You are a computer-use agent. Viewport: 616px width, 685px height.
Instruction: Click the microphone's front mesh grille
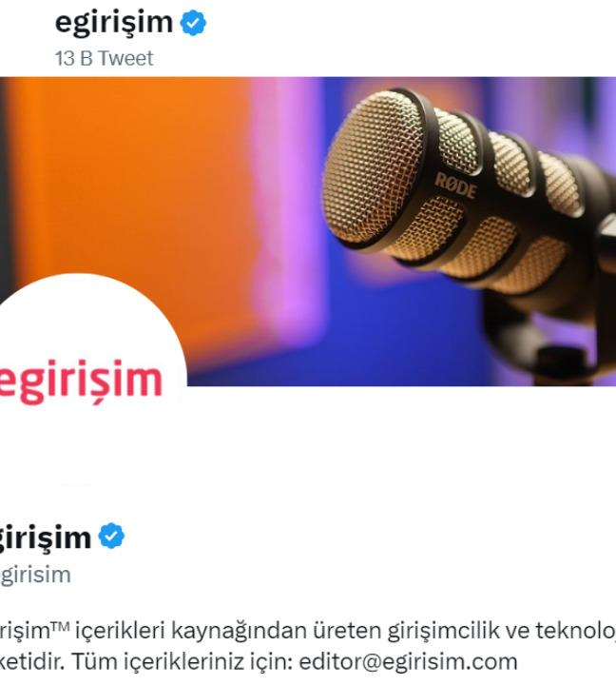(371, 167)
